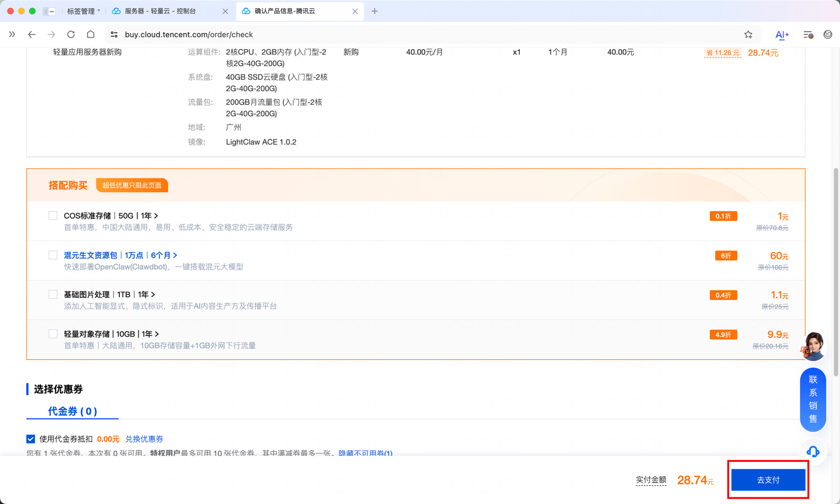Click the AI+ icon in the toolbar
The height and width of the screenshot is (504, 840).
[782, 34]
